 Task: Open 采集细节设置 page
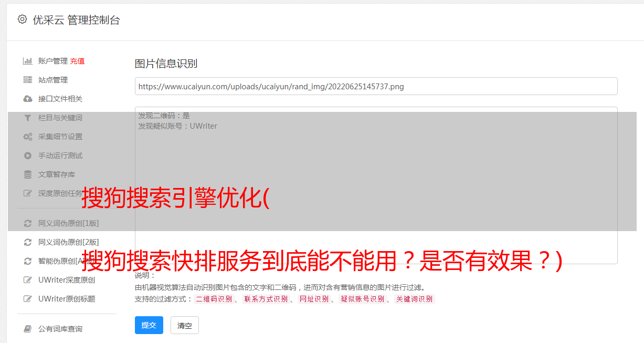tap(60, 137)
